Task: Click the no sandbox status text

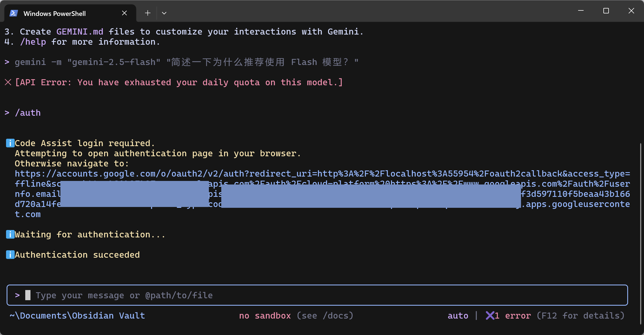Action: click(265, 316)
